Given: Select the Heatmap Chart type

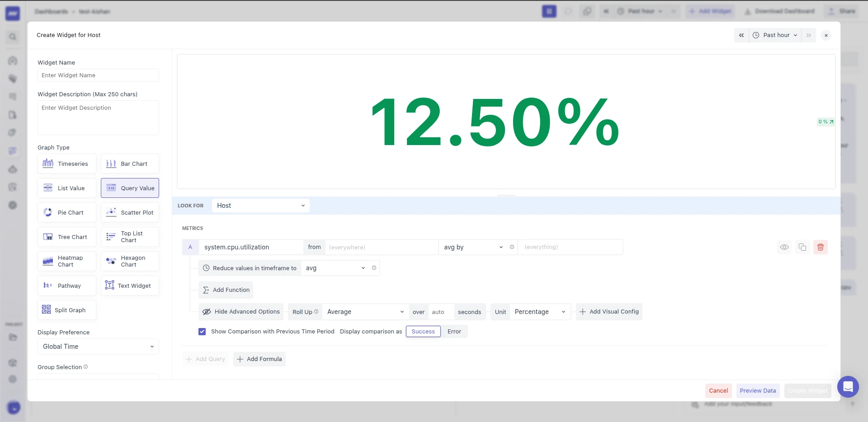Looking at the screenshot, I should click(x=67, y=261).
